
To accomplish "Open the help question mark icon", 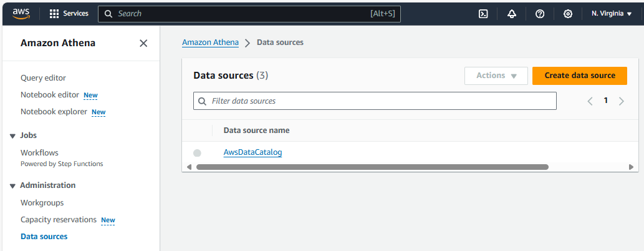I will pyautogui.click(x=540, y=14).
